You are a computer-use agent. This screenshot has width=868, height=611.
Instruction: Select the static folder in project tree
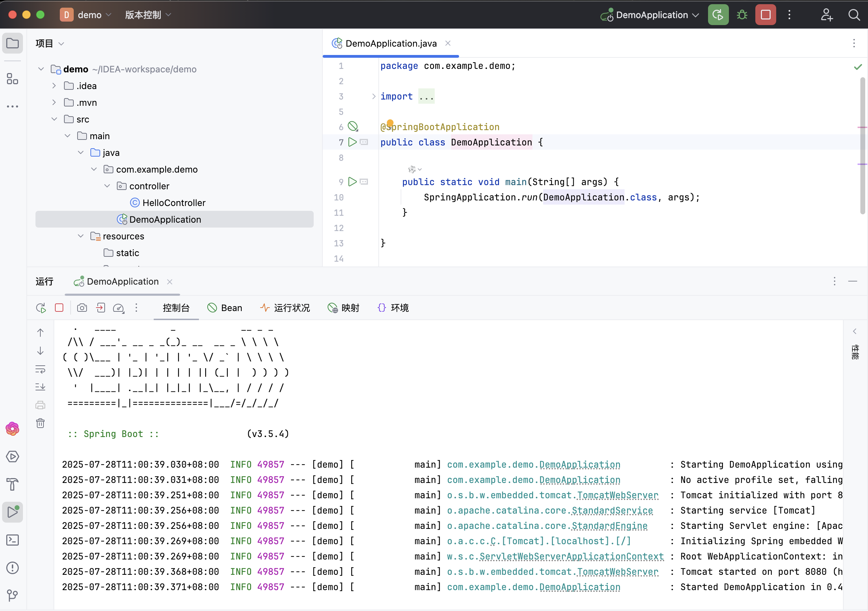121,253
